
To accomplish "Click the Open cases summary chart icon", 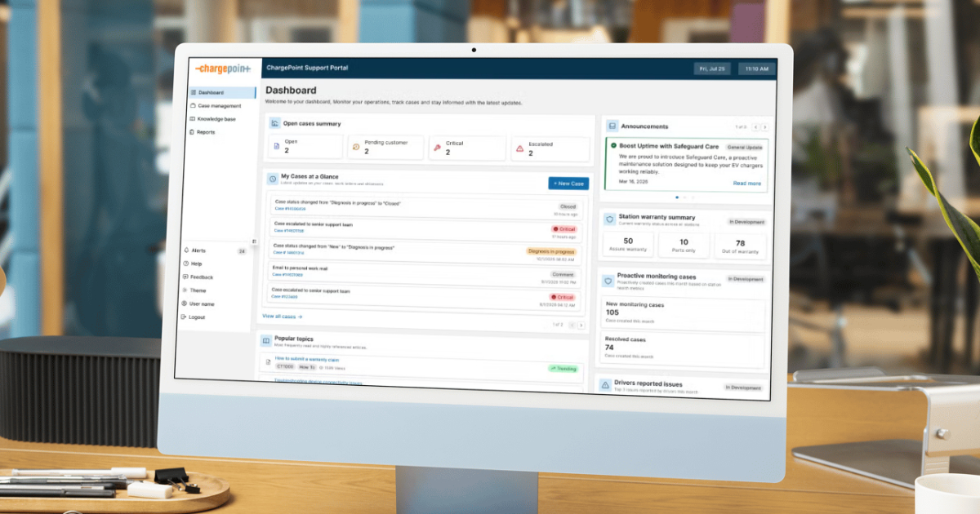I will [x=275, y=123].
